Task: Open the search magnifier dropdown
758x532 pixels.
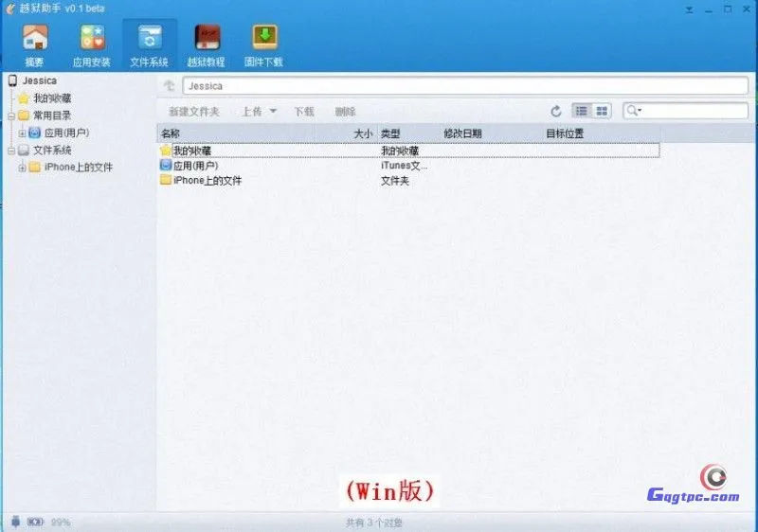Action: [633, 111]
